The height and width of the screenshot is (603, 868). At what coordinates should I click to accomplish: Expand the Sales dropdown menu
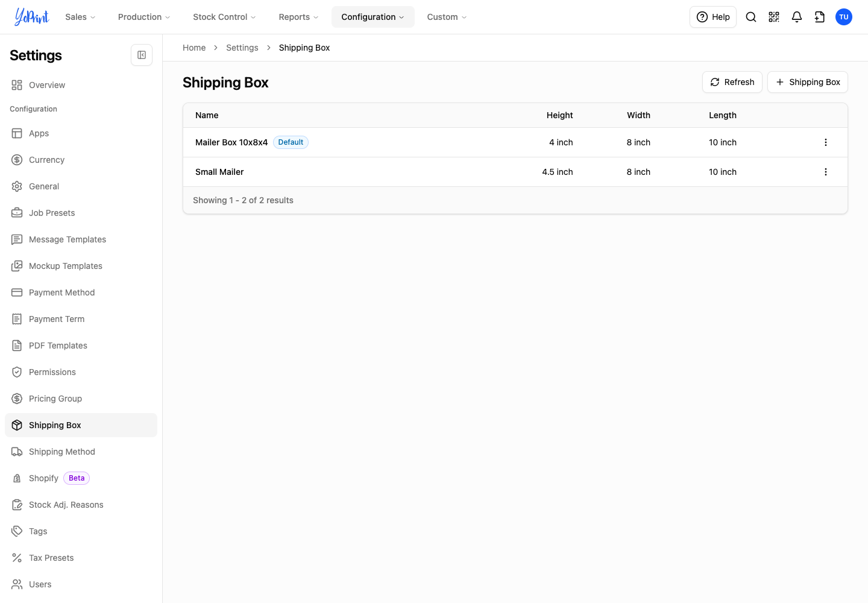pyautogui.click(x=80, y=17)
